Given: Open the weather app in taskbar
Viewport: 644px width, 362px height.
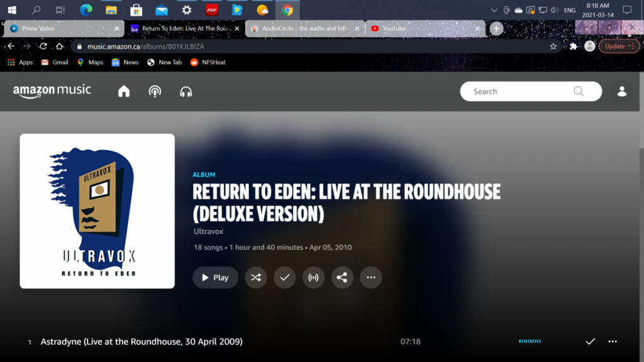Looking at the screenshot, I should pos(262,10).
